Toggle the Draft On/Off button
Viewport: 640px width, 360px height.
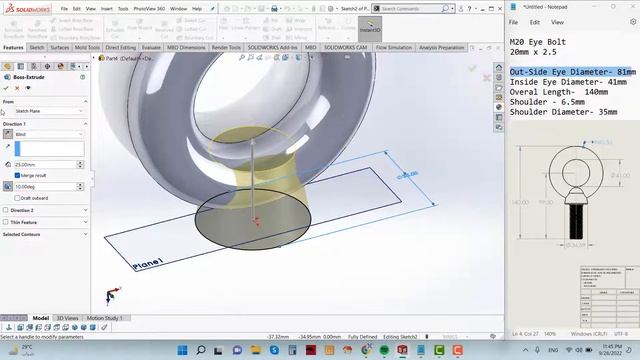[8, 187]
